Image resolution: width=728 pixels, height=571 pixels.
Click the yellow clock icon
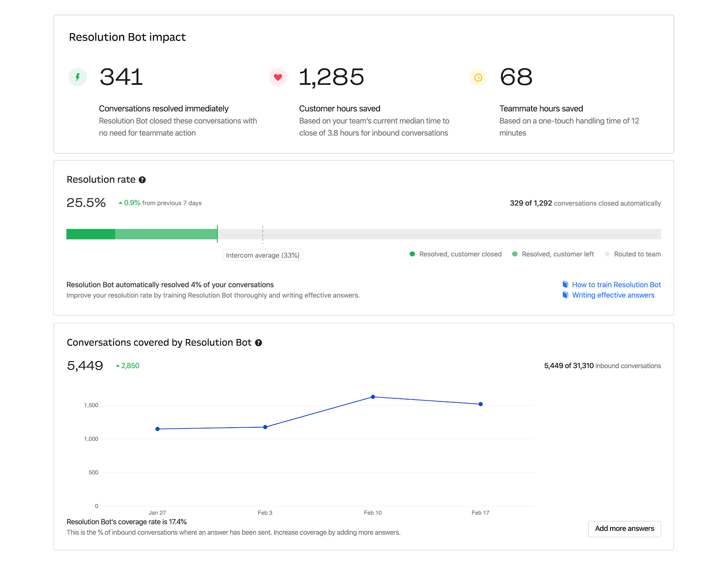pos(478,77)
